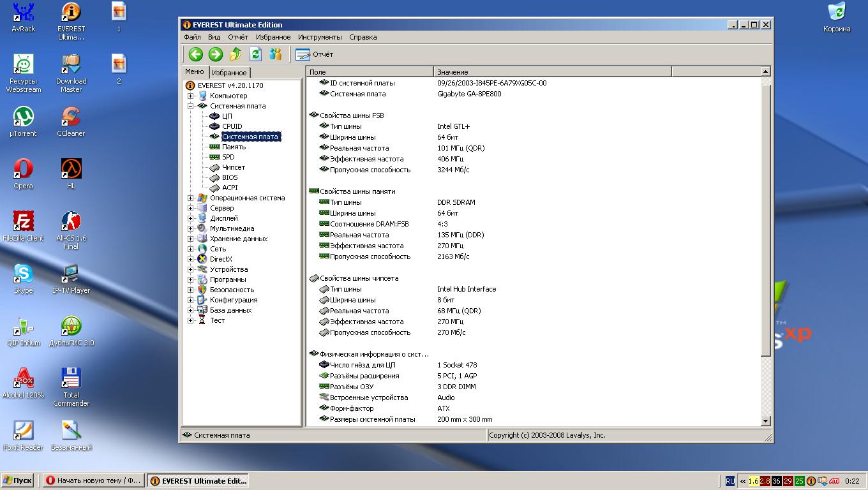
Task: Open the Справка menu
Action: [363, 37]
